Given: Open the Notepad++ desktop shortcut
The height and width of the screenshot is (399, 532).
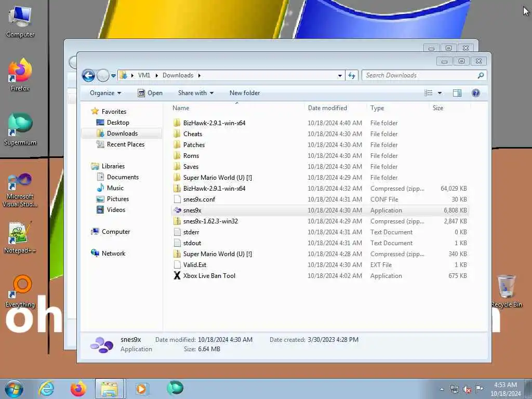Looking at the screenshot, I should [x=20, y=237].
